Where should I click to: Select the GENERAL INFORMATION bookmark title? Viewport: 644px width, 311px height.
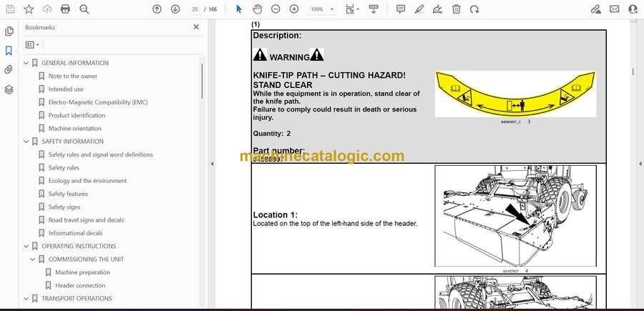[75, 63]
